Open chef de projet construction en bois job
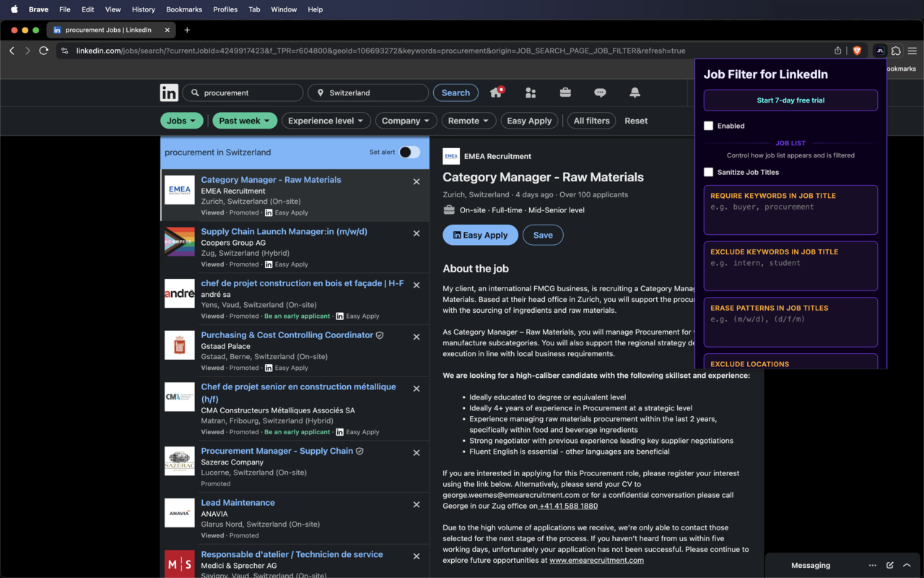The width and height of the screenshot is (924, 578). pyautogui.click(x=302, y=283)
